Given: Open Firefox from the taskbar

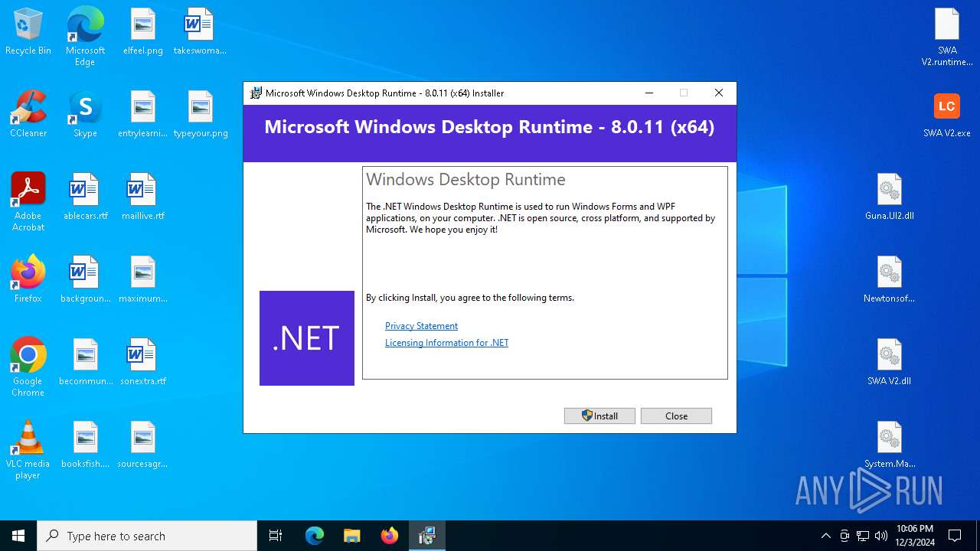Looking at the screenshot, I should 390,536.
